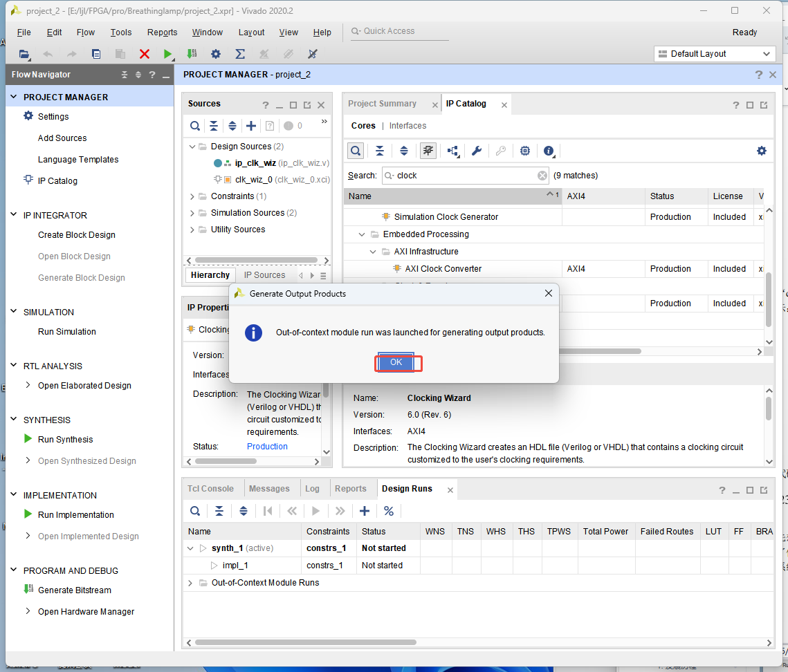Click in the IP search field
Viewport: 788px width, 672px height.
click(x=465, y=176)
